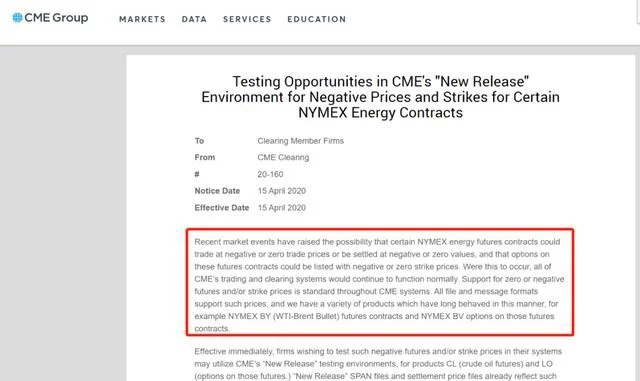Image resolution: width=640 pixels, height=381 pixels.
Task: Click the Notice Date value 15 April 2020
Action: click(x=282, y=191)
